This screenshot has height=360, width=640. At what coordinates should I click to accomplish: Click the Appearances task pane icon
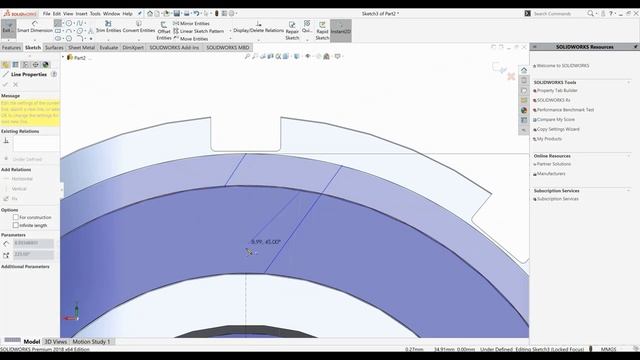click(x=524, y=110)
